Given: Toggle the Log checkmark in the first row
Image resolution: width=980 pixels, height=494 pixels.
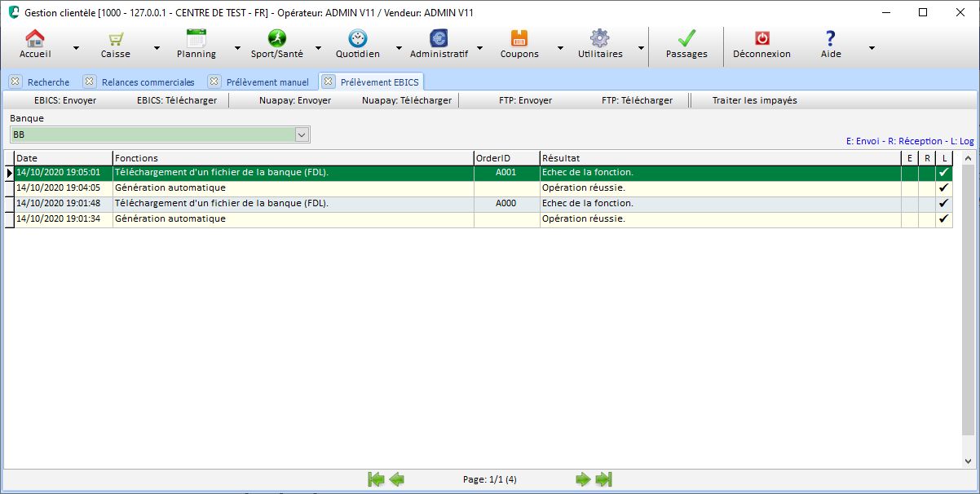Looking at the screenshot, I should coord(944,173).
